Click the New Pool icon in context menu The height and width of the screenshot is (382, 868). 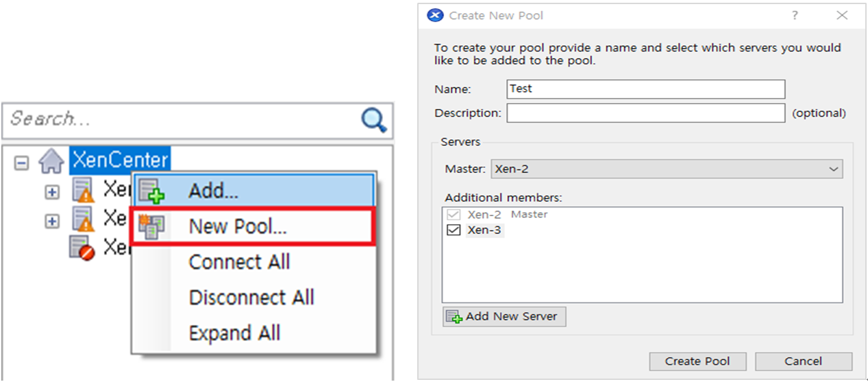click(x=151, y=227)
